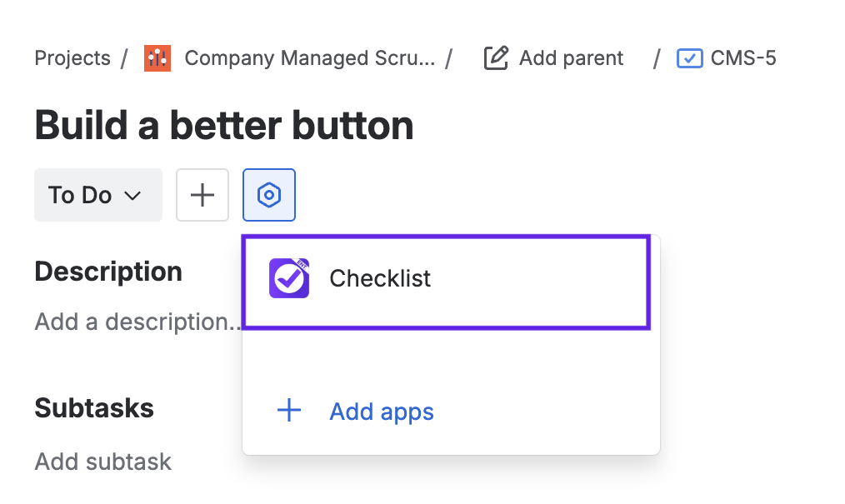Open Company Managed Scru... breadcrumb link
Viewport: 845px width, 504px height.
tap(309, 58)
